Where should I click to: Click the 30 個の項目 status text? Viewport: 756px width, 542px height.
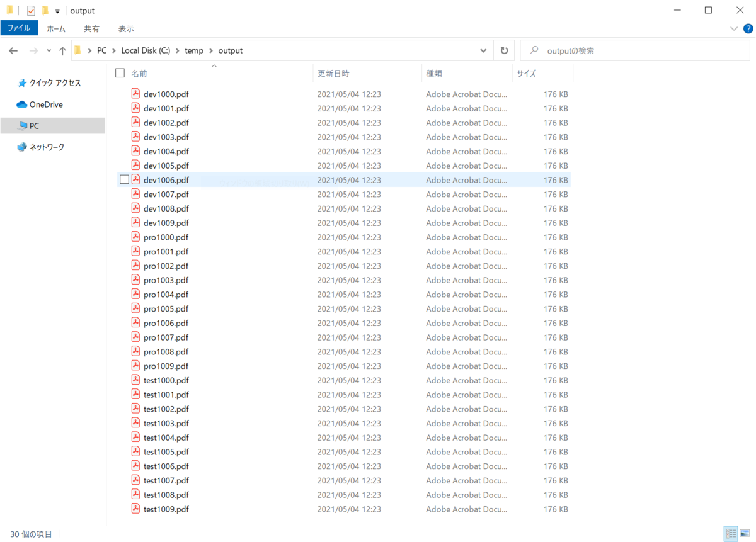tap(31, 534)
